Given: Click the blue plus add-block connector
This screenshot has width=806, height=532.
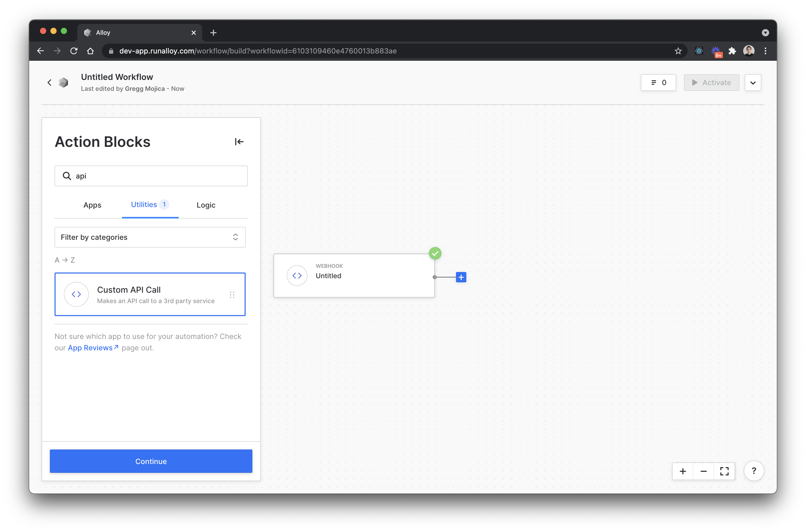Looking at the screenshot, I should [461, 277].
